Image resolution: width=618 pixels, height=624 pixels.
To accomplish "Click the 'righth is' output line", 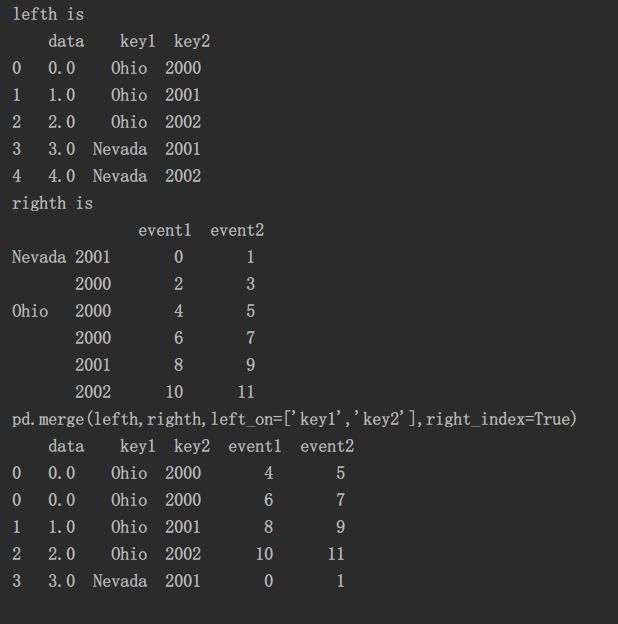I will pyautogui.click(x=52, y=203).
